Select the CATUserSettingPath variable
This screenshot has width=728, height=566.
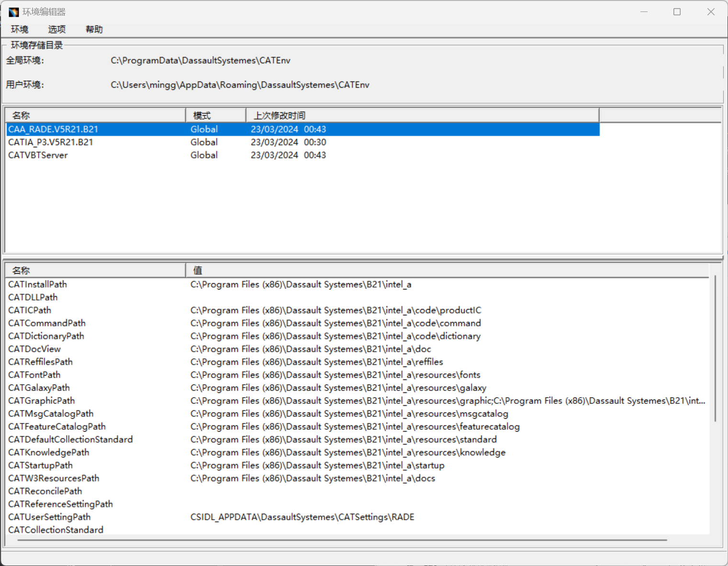click(x=49, y=517)
